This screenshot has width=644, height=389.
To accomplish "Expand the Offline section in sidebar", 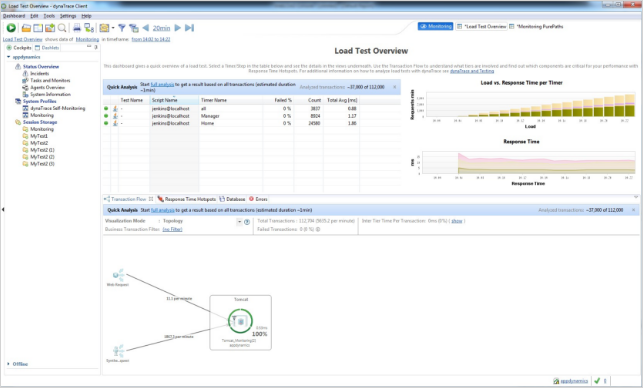I will [x=8, y=364].
